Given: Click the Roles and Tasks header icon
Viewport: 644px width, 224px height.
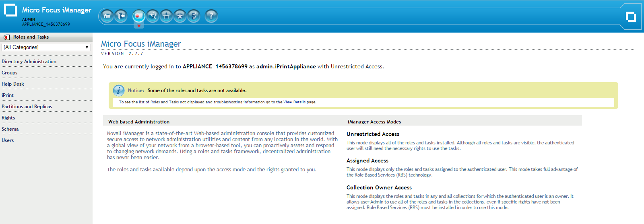Looking at the screenshot, I should point(6,37).
